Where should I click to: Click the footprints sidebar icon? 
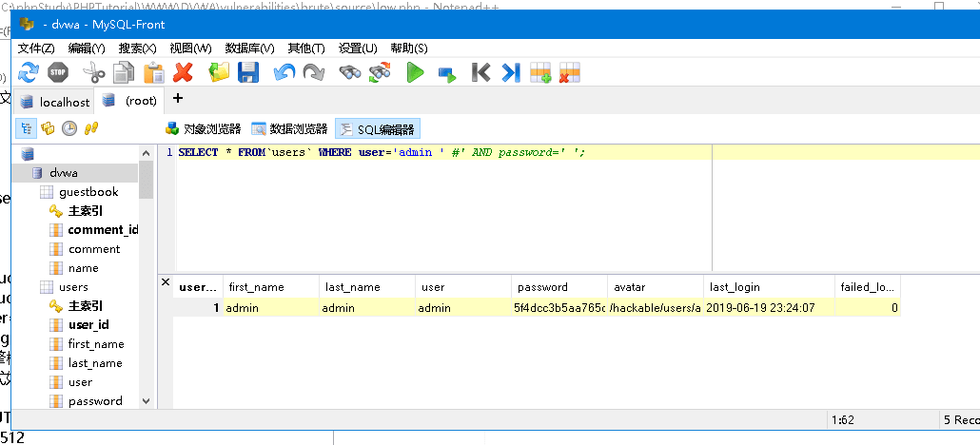tap(91, 128)
